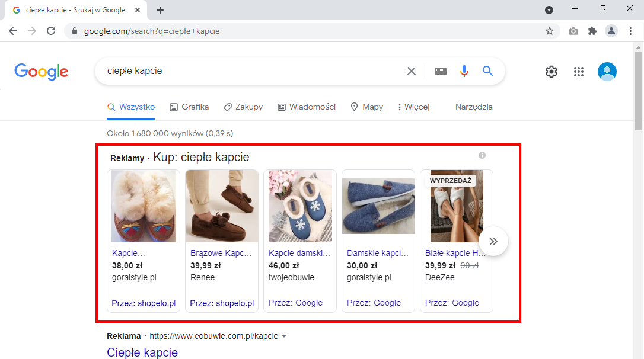Click the browser forward arrow
The height and width of the screenshot is (359, 644).
[x=32, y=31]
